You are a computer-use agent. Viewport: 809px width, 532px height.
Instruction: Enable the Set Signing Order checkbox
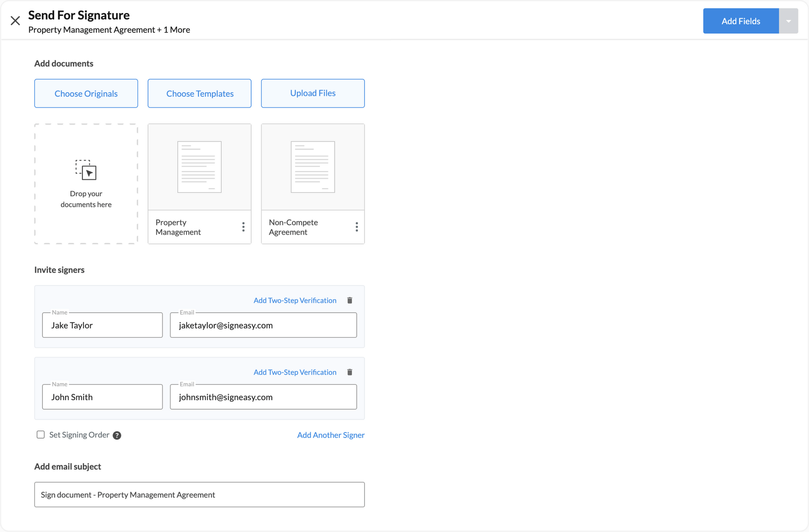(40, 435)
